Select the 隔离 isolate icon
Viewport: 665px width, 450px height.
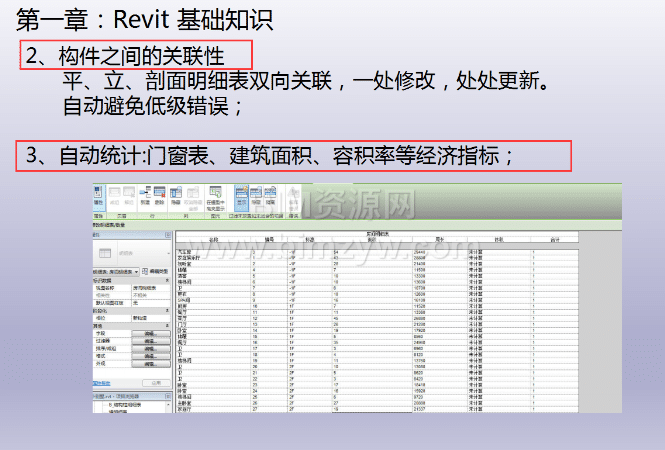270,196
